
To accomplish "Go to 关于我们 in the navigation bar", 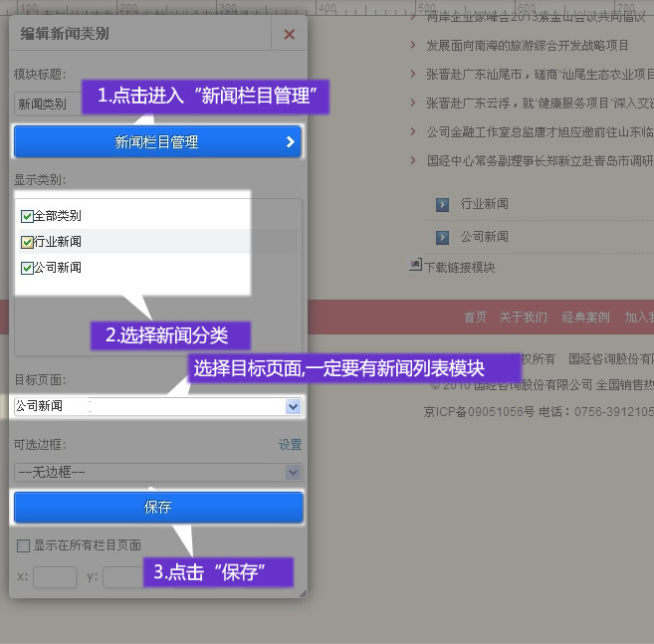I will click(x=523, y=318).
